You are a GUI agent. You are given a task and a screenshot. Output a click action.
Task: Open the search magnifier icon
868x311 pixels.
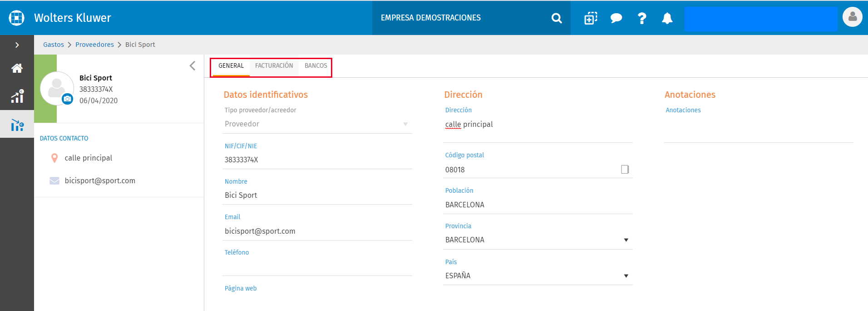[557, 18]
